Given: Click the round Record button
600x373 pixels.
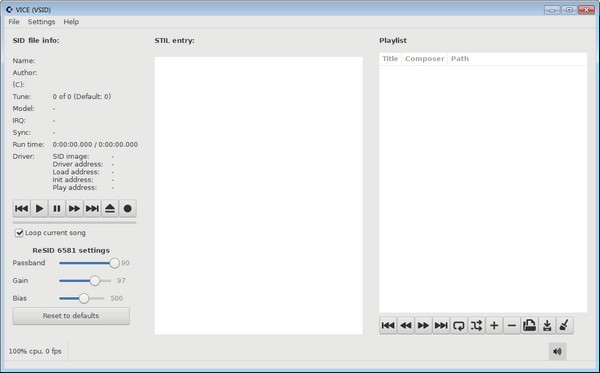Looking at the screenshot, I should (127, 208).
